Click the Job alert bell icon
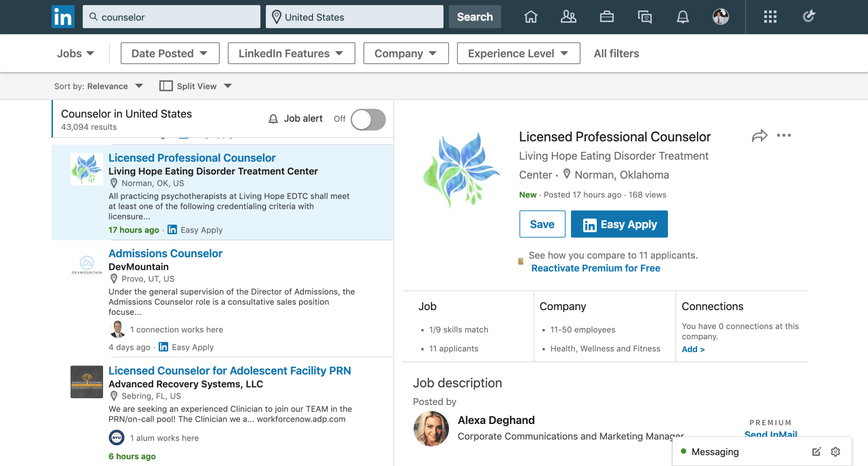The height and width of the screenshot is (466, 868). pos(273,119)
